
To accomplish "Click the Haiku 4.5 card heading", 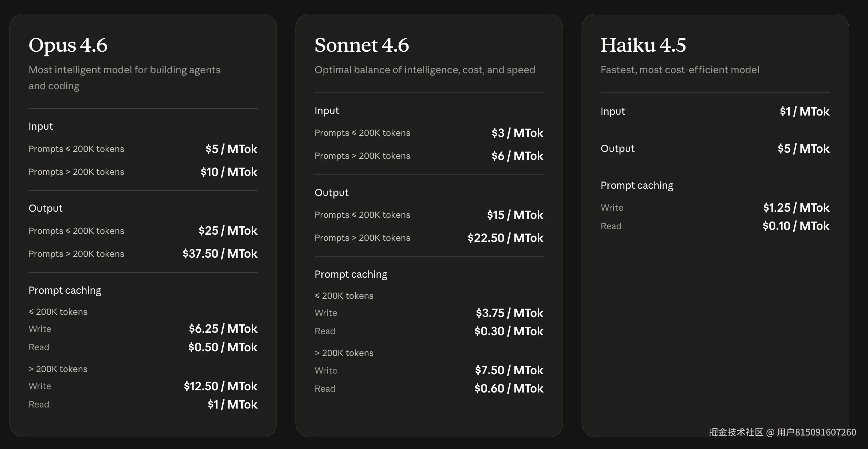I will (x=643, y=45).
